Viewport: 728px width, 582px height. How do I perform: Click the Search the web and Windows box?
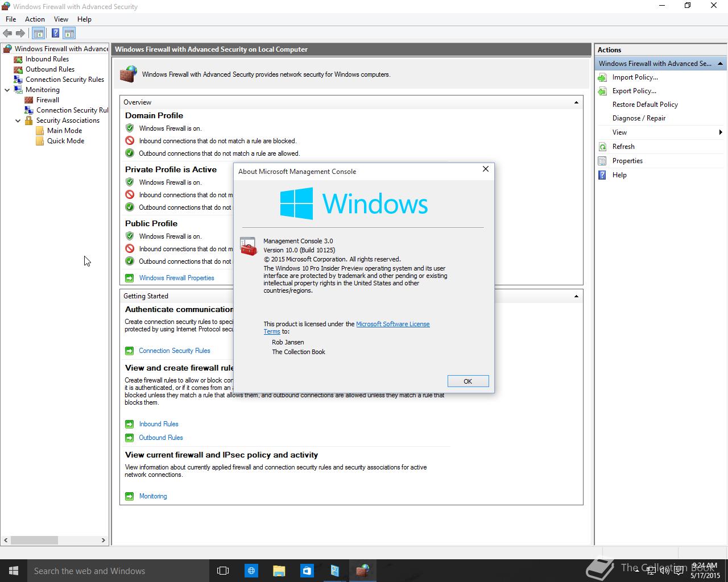118,571
